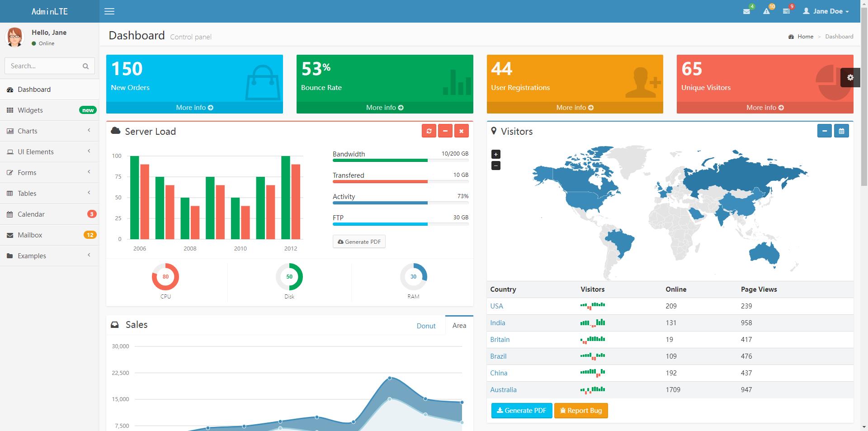Open More info for User Registrations

(x=575, y=108)
